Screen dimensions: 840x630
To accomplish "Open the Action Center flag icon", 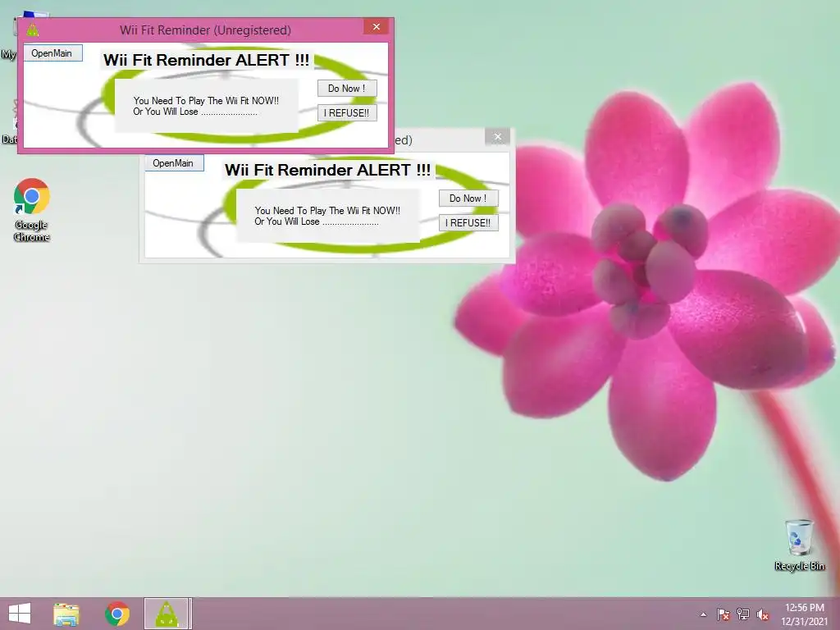I will [723, 614].
